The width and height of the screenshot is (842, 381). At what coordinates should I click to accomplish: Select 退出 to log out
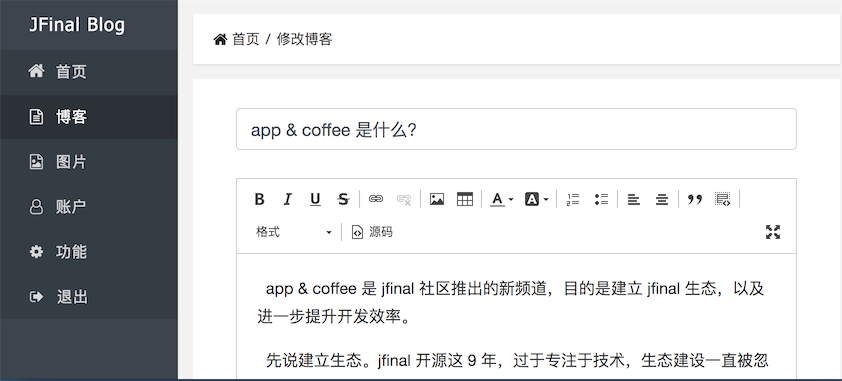(x=89, y=297)
